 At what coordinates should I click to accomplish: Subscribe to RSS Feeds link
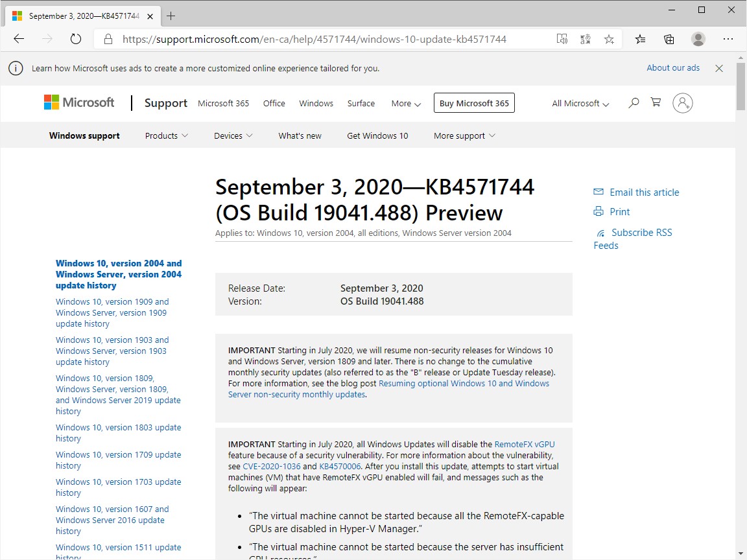633,239
